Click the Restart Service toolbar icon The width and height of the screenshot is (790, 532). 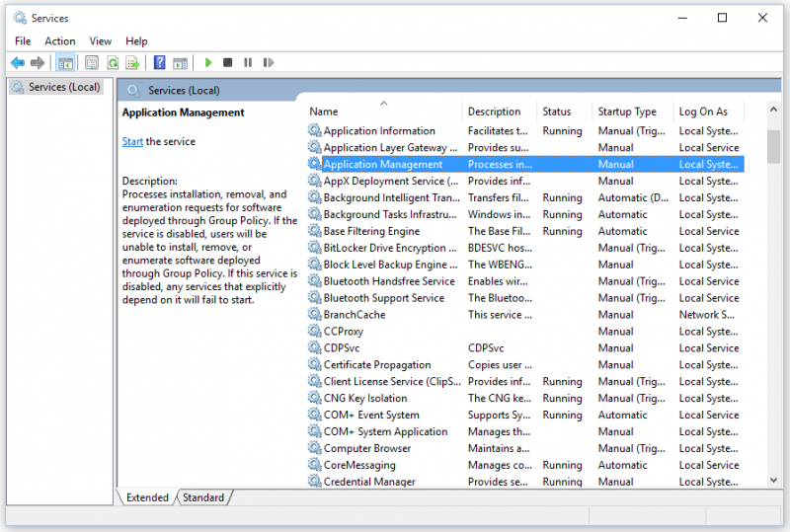tap(268, 63)
